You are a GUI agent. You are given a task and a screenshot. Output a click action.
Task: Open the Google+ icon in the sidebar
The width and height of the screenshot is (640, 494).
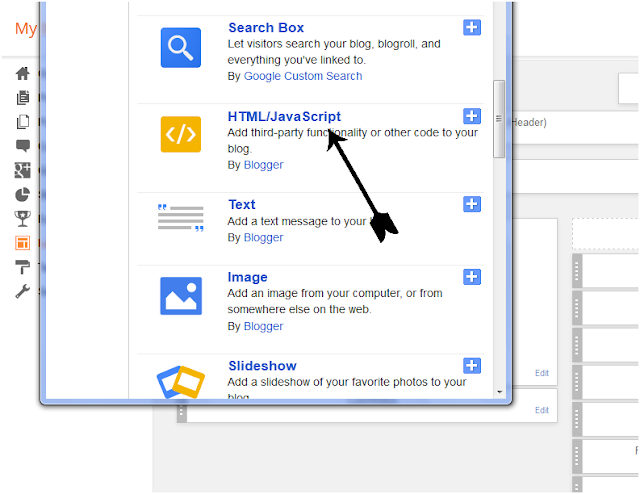(23, 170)
